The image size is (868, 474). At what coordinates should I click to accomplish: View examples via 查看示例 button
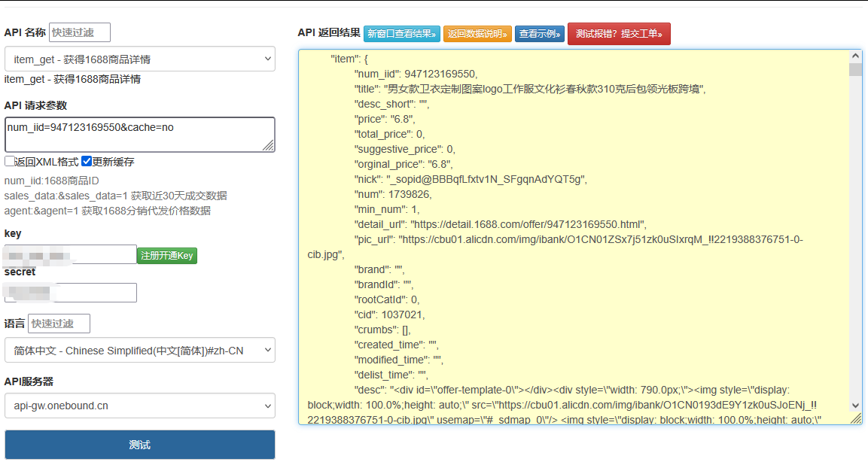tap(539, 34)
